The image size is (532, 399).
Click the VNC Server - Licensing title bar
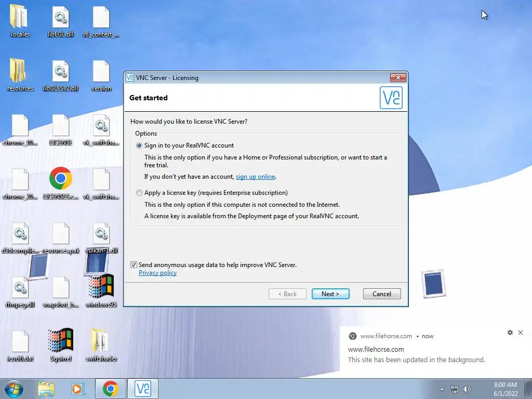click(258, 78)
